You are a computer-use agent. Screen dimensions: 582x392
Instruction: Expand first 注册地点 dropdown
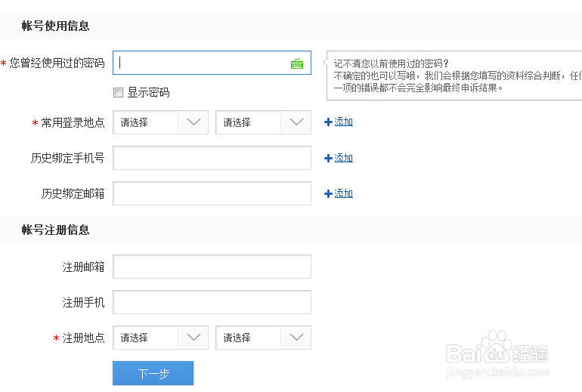point(160,338)
